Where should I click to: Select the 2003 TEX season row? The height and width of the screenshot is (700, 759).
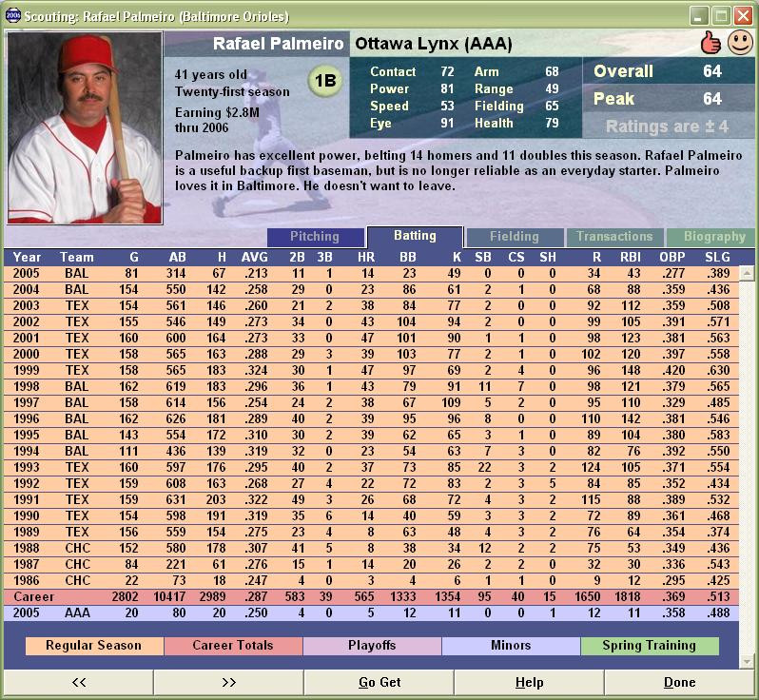[371, 306]
